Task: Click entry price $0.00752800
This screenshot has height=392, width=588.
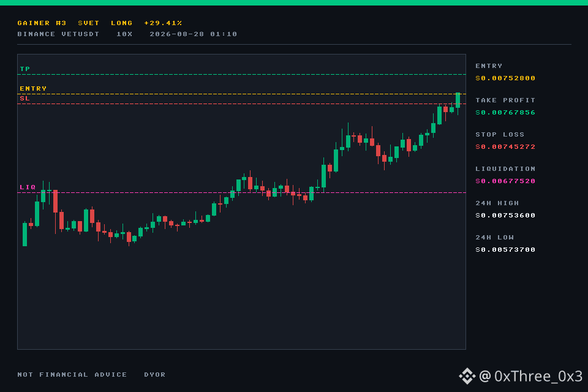Action: [x=505, y=78]
